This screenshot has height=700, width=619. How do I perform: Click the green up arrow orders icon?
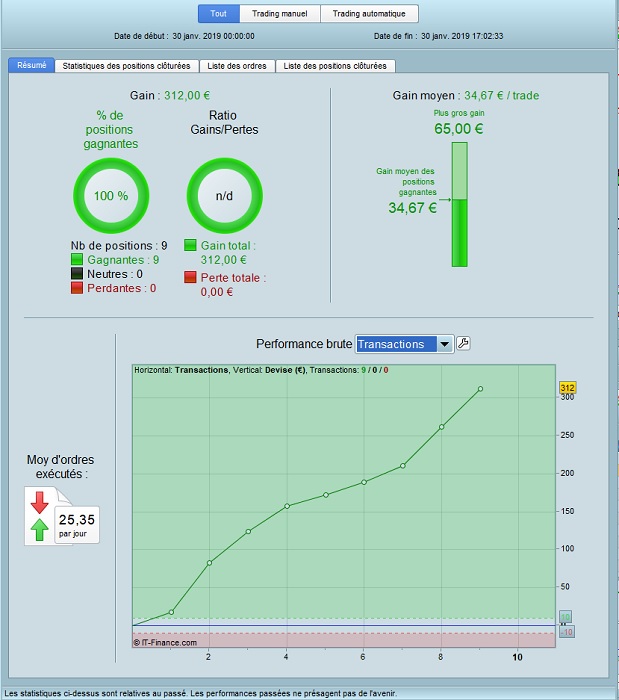39,529
